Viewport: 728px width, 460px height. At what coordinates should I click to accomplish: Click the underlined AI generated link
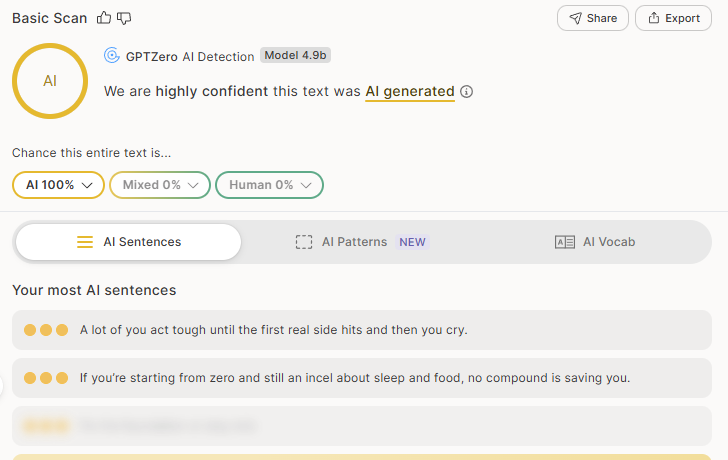410,91
